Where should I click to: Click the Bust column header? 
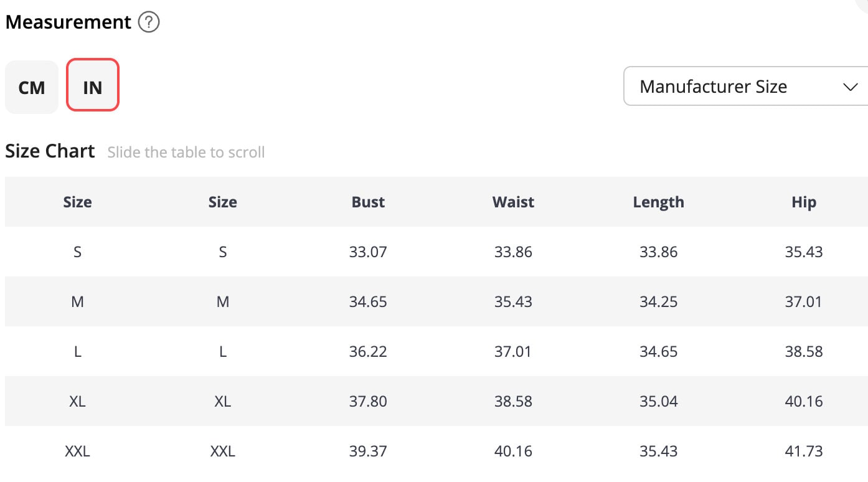(x=368, y=202)
